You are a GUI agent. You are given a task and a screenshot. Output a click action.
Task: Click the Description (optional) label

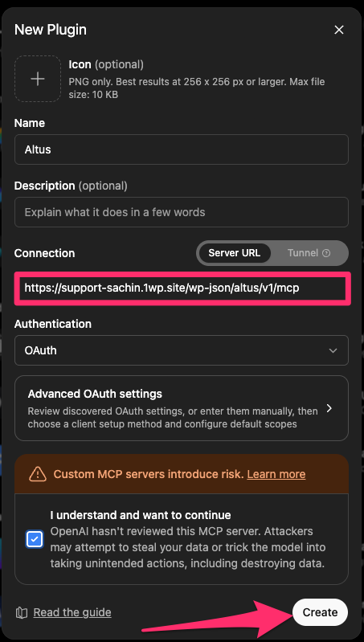[71, 186]
